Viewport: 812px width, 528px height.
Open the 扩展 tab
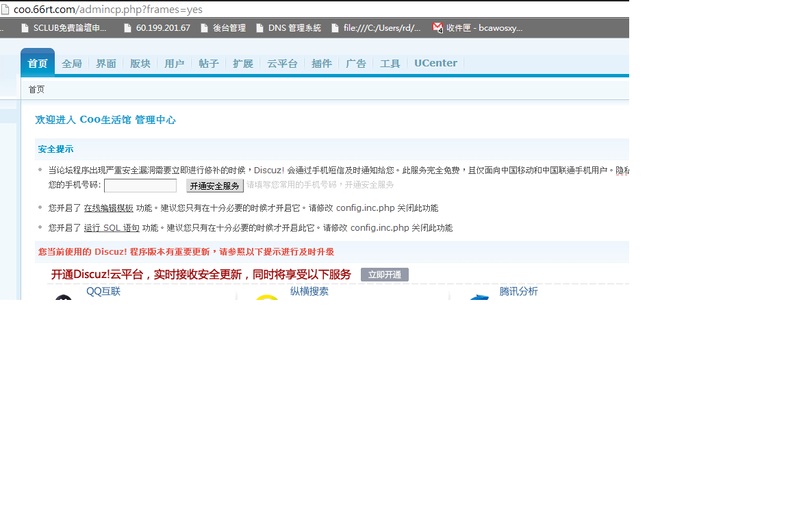pyautogui.click(x=243, y=63)
